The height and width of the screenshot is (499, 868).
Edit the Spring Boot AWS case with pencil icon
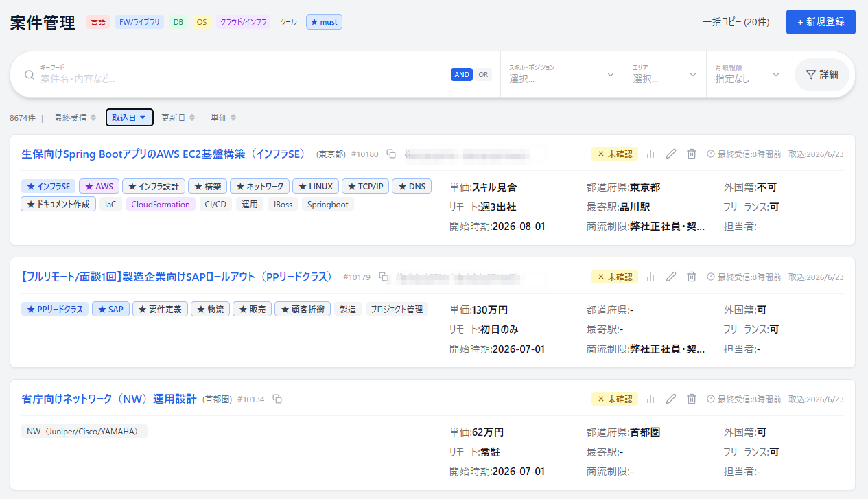(x=672, y=154)
